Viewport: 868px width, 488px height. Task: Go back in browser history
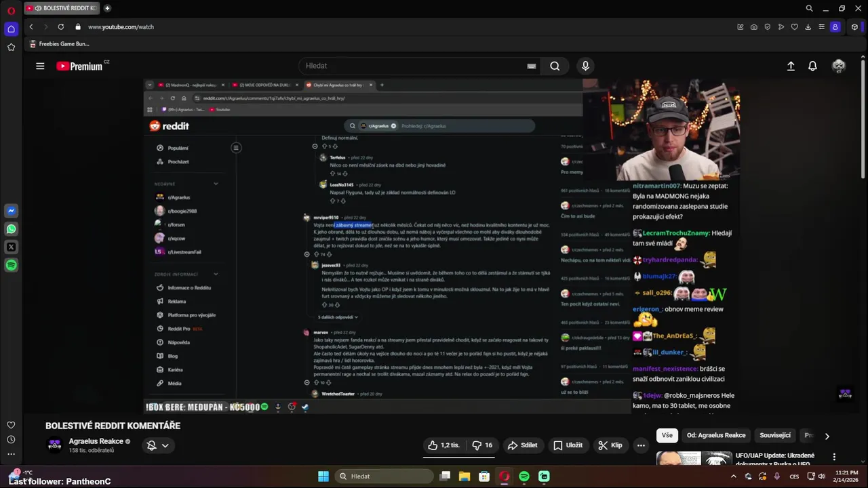tap(31, 27)
